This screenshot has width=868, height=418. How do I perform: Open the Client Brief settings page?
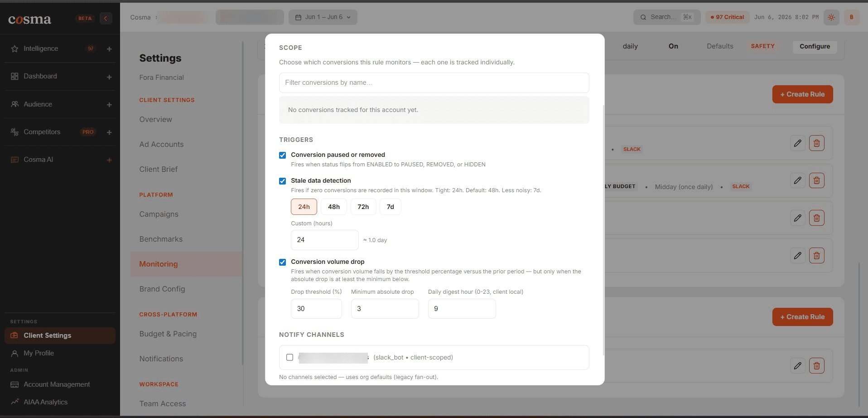(158, 169)
